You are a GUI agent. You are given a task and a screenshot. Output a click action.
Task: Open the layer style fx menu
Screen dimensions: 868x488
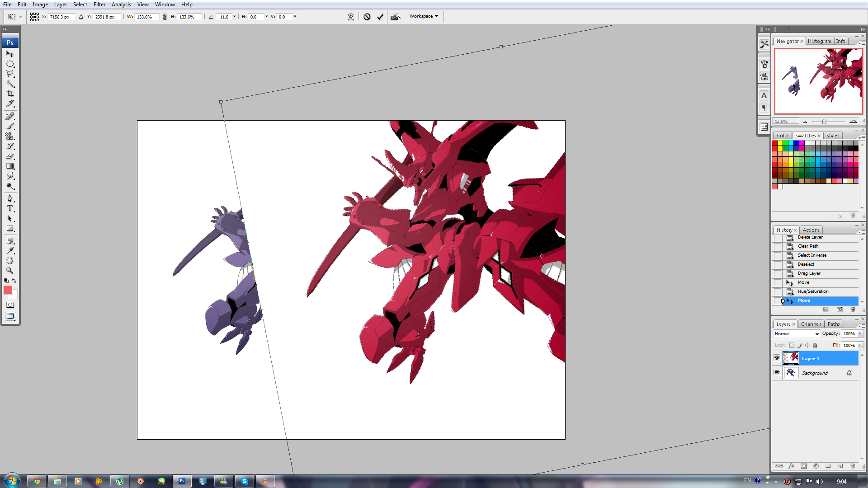(x=792, y=466)
